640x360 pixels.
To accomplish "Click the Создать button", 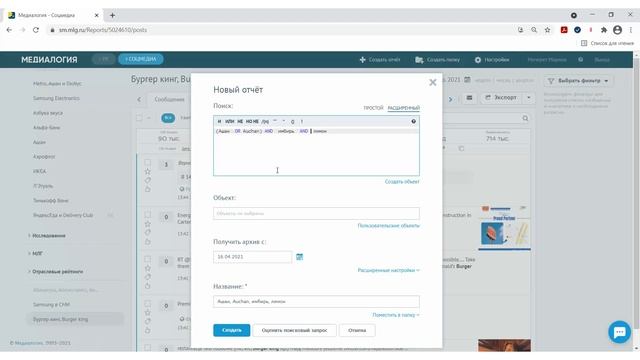I will pos(231,330).
